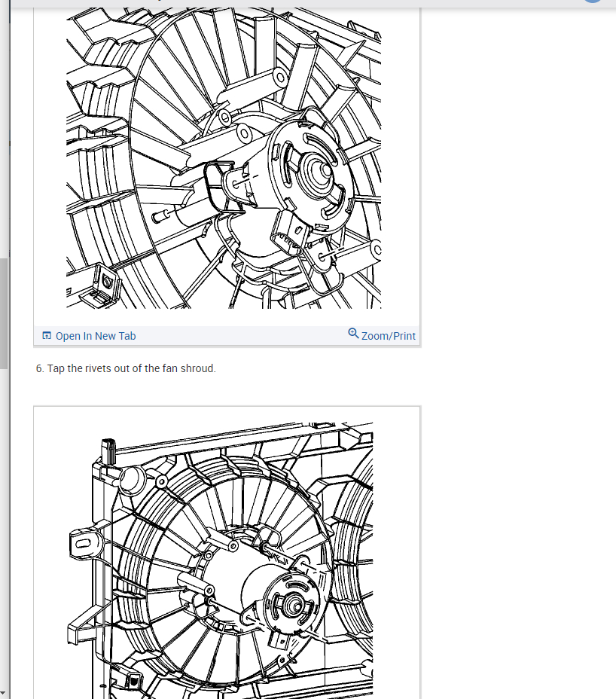Viewport: 616px width, 699px height.
Task: Click the Zoom/Print magnifier icon
Action: [x=353, y=334]
